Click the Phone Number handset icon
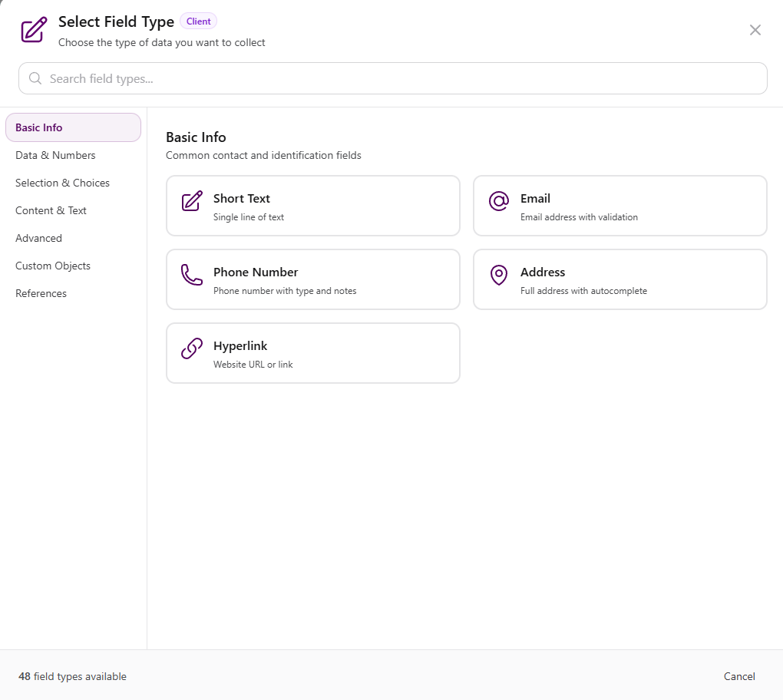The width and height of the screenshot is (783, 700). [192, 275]
